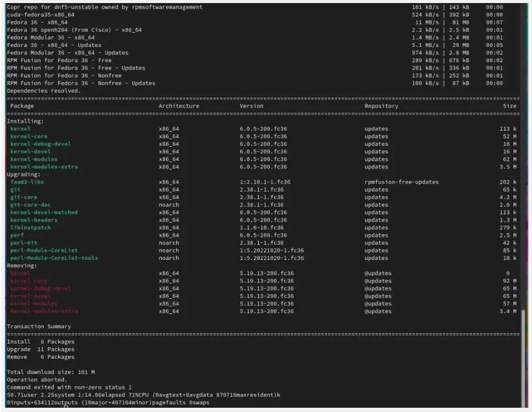
Task: Click the red kernel-core package under Removing
Action: pos(29,281)
